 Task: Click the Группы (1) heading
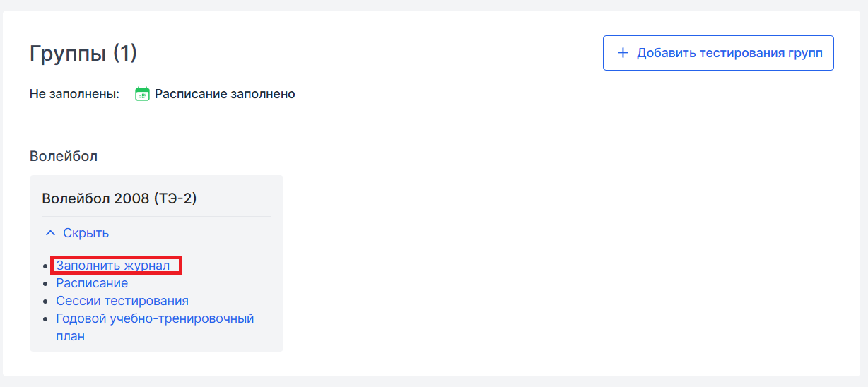coord(83,53)
